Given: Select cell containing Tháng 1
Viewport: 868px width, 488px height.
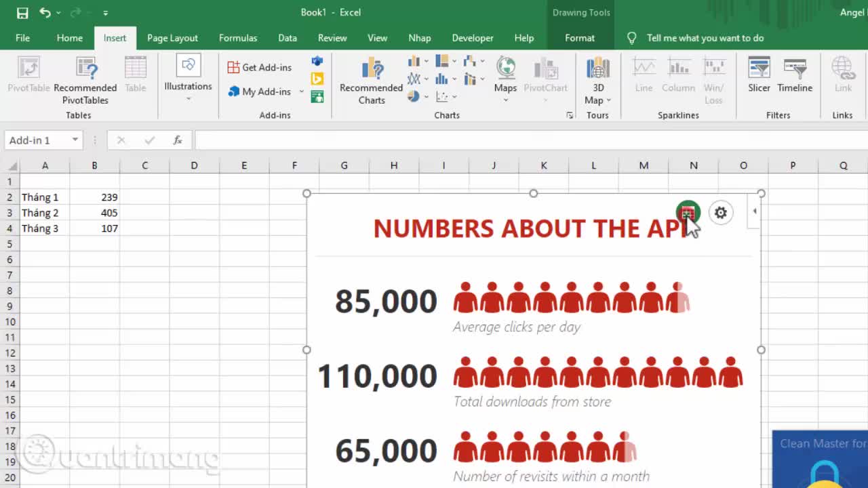Looking at the screenshot, I should (45, 197).
